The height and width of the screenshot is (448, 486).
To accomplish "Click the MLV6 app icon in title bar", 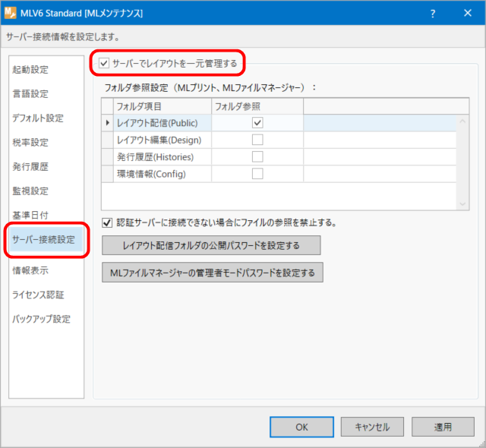I will [10, 13].
